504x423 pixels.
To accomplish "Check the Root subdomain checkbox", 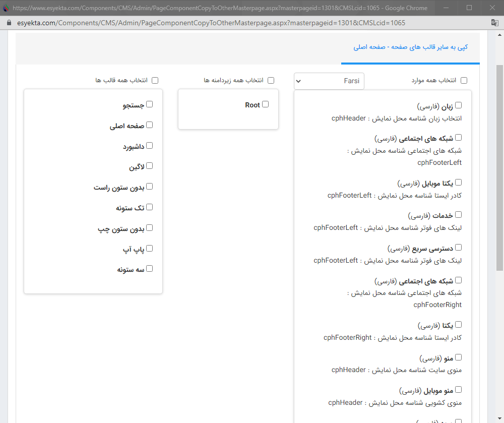I will (x=266, y=105).
